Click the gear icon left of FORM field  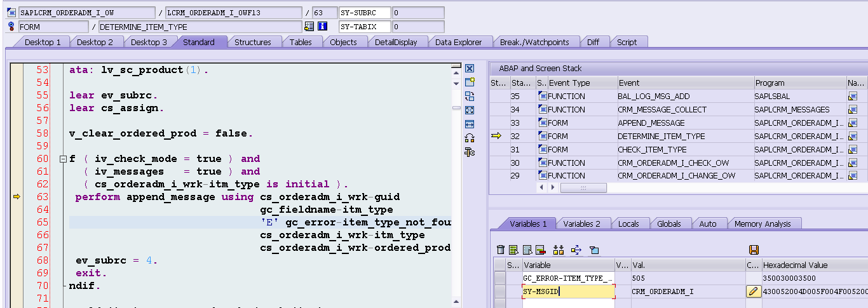[11, 27]
